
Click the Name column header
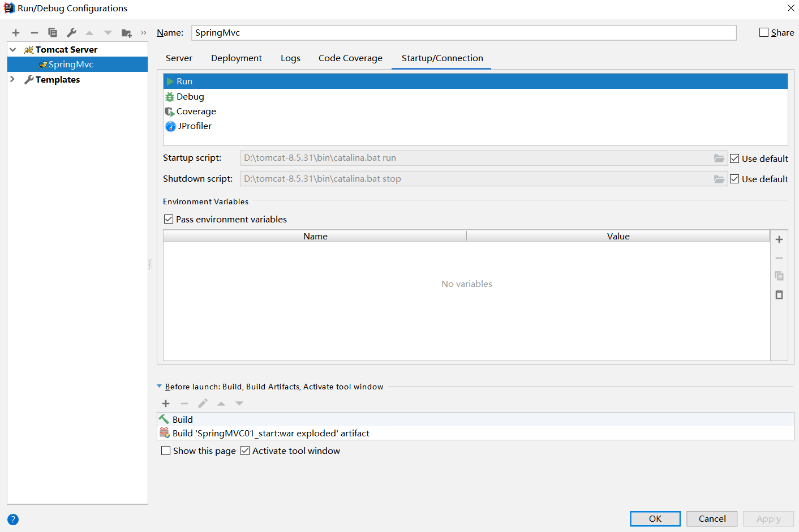tap(315, 237)
